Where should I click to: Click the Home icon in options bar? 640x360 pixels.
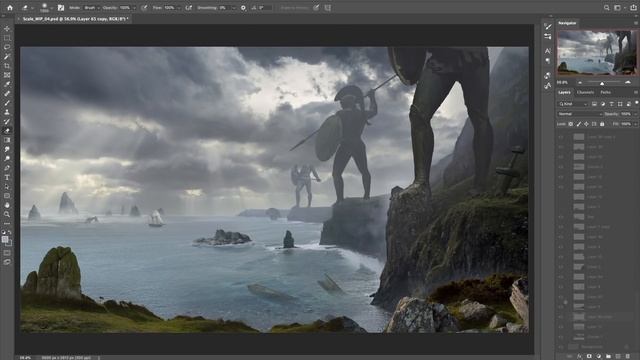coord(10,7)
